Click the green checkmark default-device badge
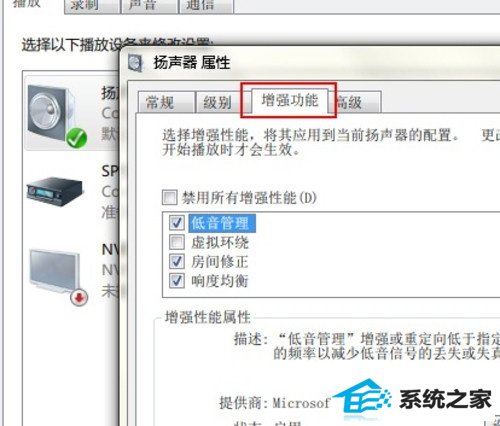The width and height of the screenshot is (500, 426). (77, 138)
